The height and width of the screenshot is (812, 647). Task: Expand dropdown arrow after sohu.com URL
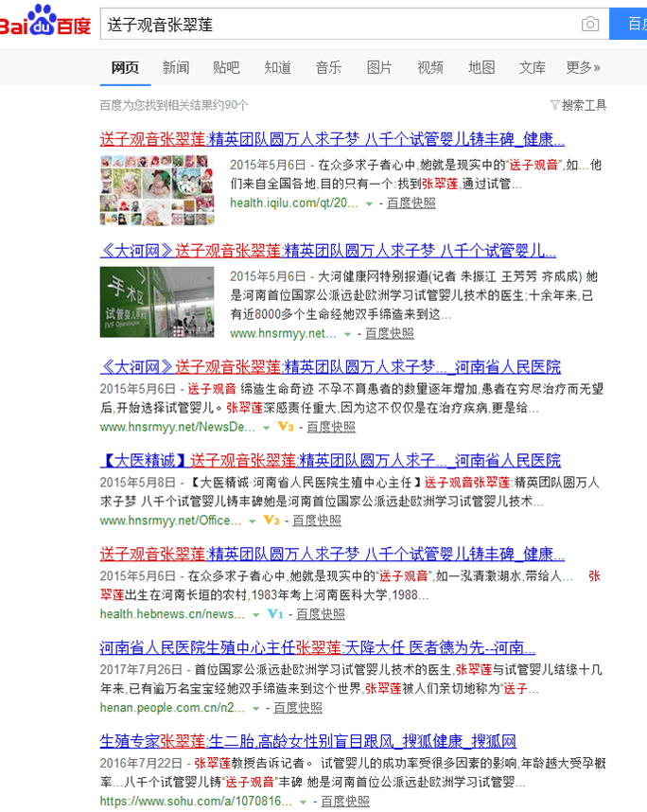303,802
